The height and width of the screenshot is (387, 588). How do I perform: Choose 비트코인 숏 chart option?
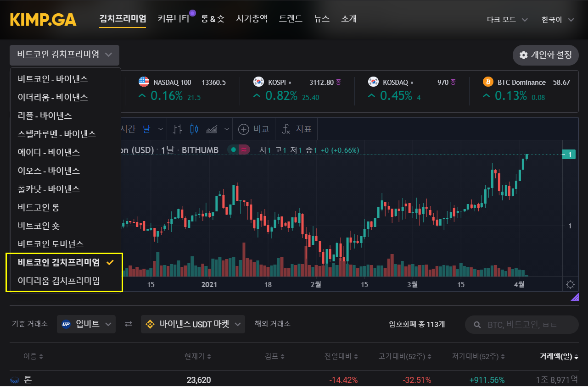[65, 226]
